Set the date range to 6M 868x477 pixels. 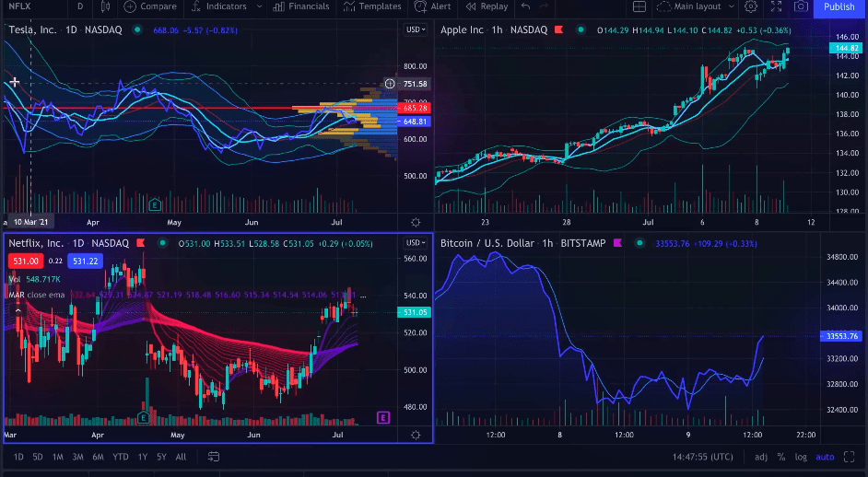[x=98, y=457]
